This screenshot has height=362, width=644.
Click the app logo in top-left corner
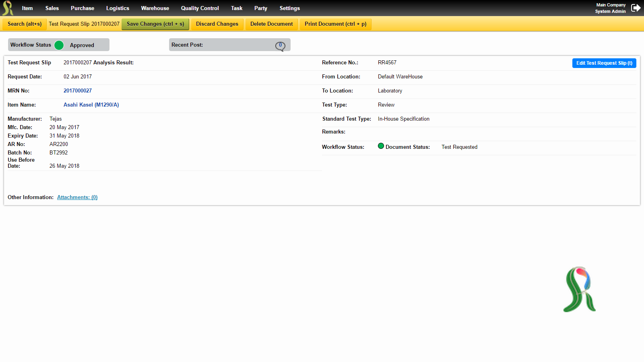8,8
